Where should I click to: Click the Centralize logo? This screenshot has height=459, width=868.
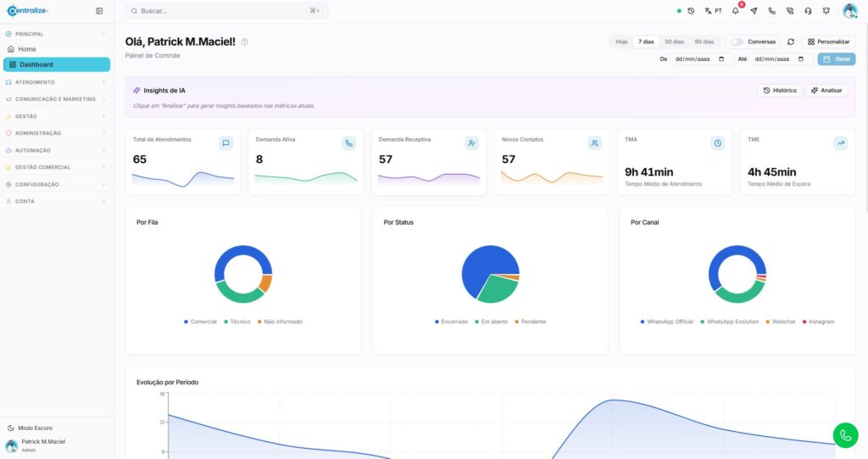point(27,10)
